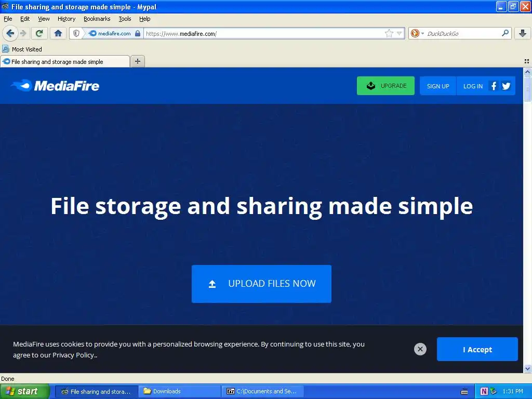Click the vertical scrollbar thumb

527,88
